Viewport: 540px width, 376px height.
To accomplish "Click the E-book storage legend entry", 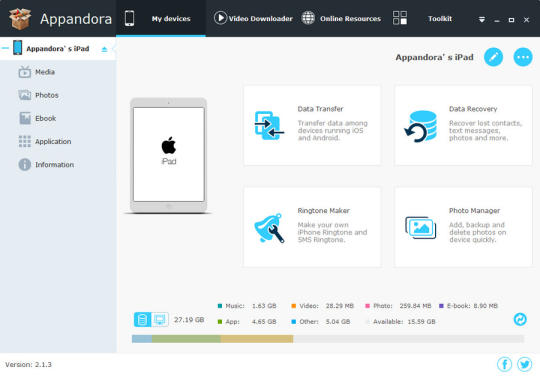I will (x=468, y=306).
